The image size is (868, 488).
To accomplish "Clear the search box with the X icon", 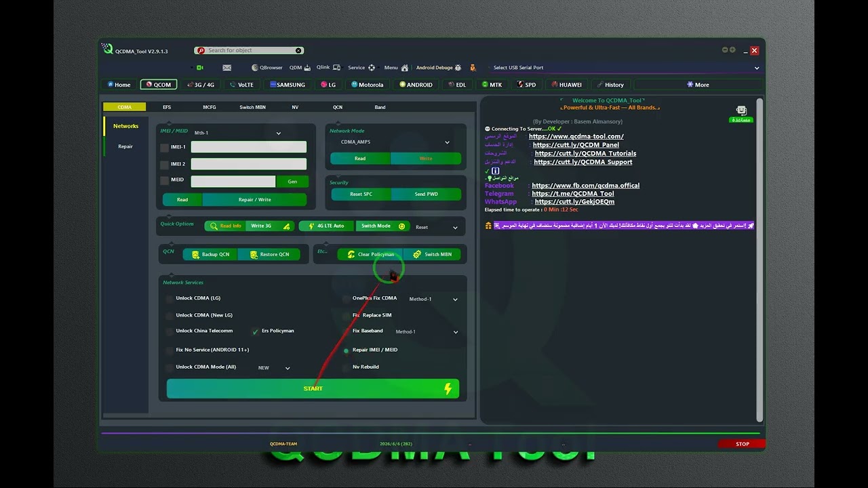I will pyautogui.click(x=298, y=51).
